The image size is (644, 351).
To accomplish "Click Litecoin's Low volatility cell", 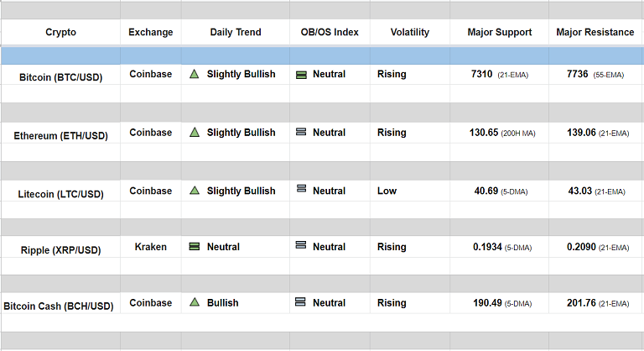I will pyautogui.click(x=387, y=191).
